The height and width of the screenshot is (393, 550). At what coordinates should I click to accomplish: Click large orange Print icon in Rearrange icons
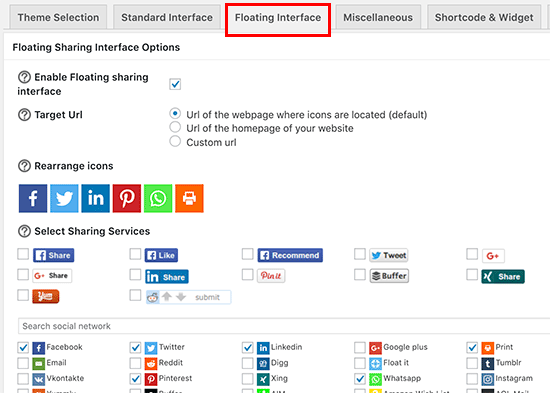click(x=189, y=198)
